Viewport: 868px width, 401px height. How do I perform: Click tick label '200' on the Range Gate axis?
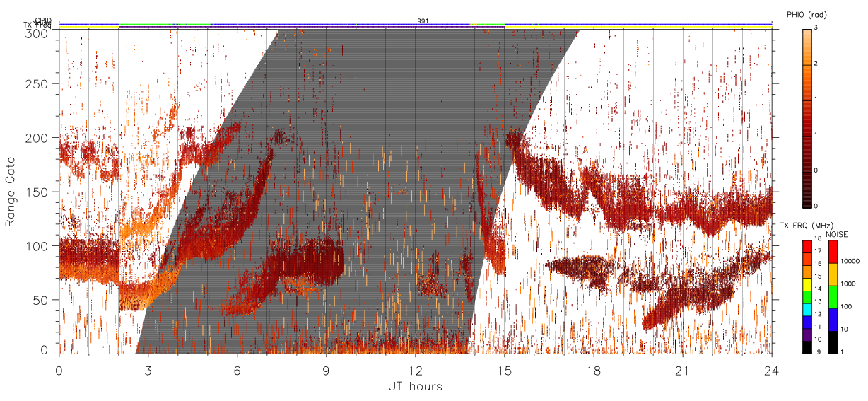(38, 138)
